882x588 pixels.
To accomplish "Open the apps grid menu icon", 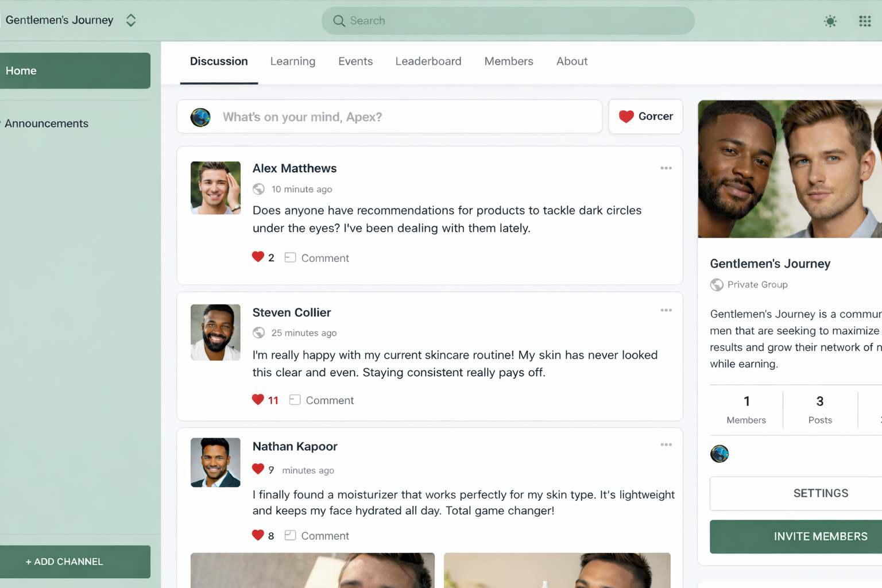I will tap(865, 21).
